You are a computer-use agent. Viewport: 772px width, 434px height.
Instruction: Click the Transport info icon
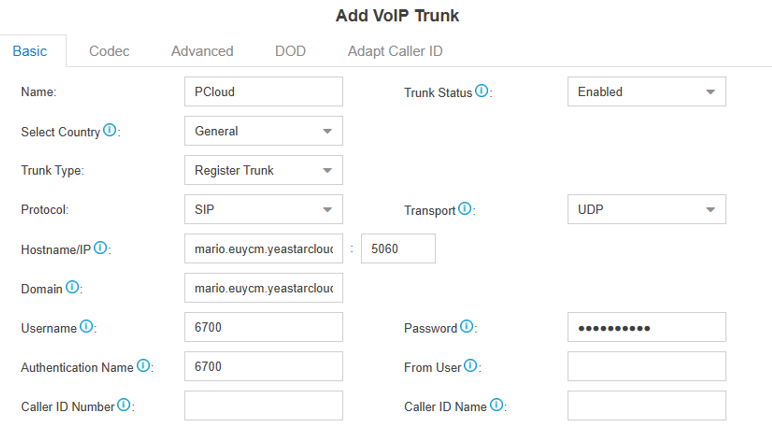[x=465, y=208]
